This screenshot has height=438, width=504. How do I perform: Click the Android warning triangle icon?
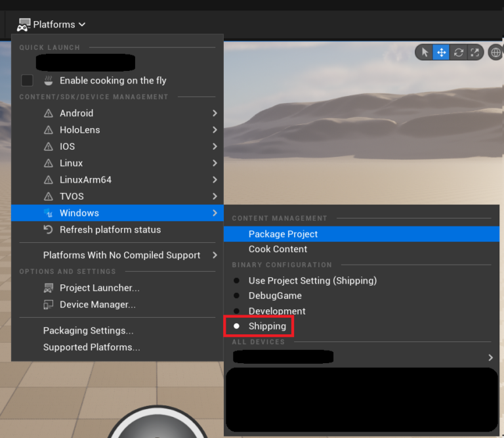pyautogui.click(x=48, y=113)
